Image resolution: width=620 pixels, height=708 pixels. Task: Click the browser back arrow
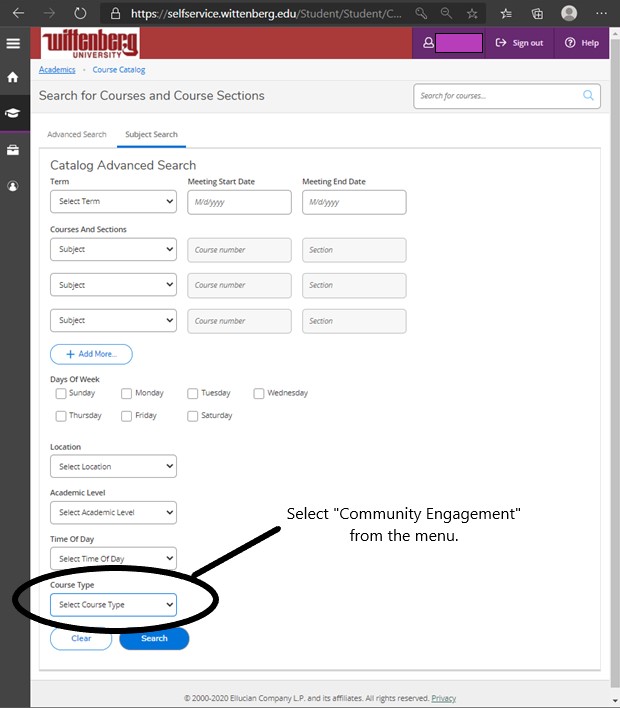[19, 13]
